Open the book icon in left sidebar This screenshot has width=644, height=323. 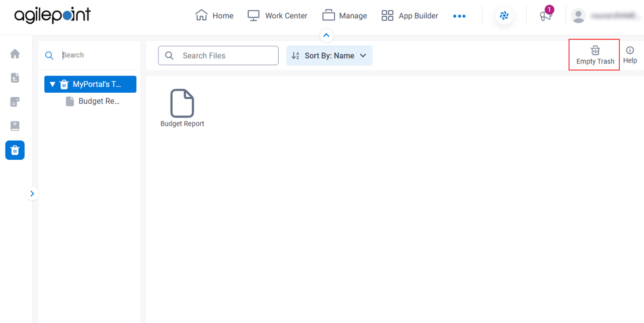(15, 126)
